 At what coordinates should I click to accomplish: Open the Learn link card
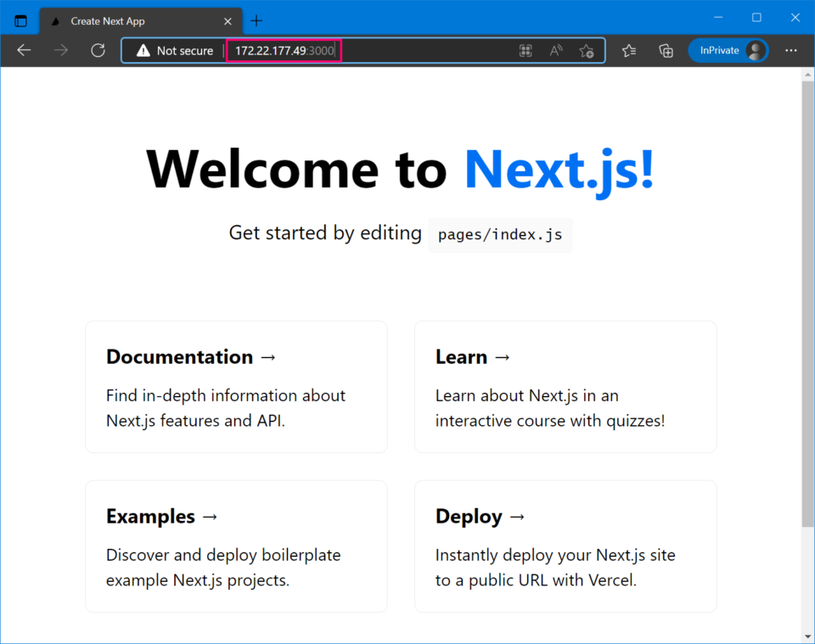coord(565,387)
